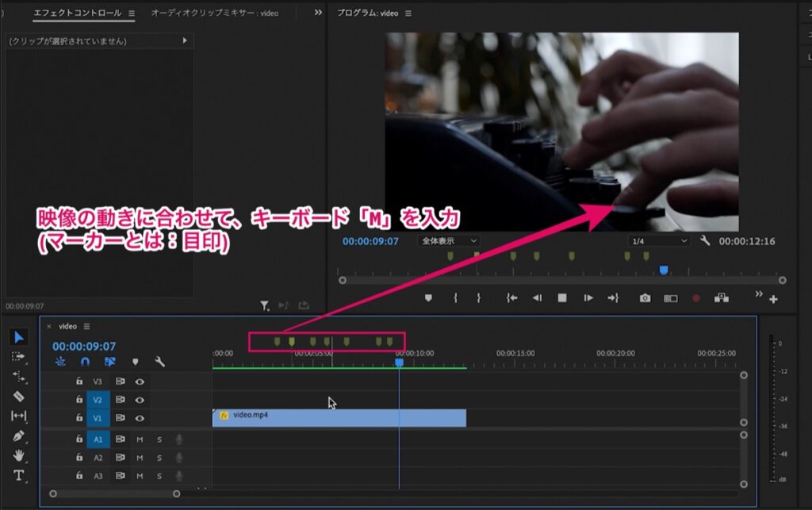Select the video.mp4 clip on V1
Image resolution: width=812 pixels, height=510 pixels.
click(x=339, y=418)
